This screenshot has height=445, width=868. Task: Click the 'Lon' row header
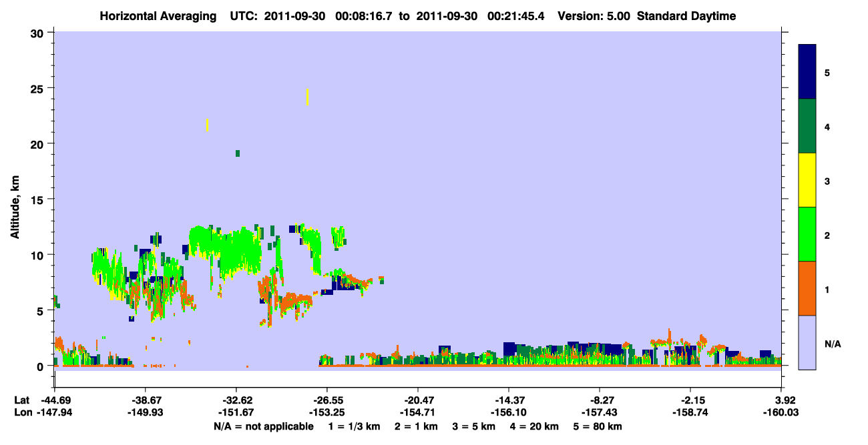point(23,413)
